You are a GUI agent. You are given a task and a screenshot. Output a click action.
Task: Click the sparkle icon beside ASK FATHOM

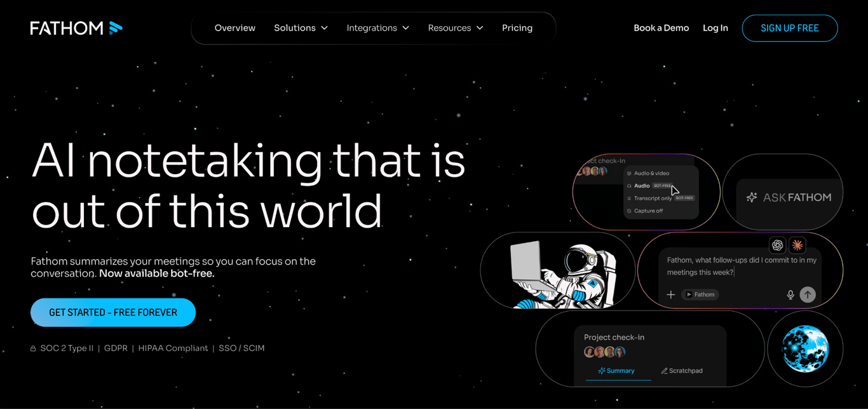point(752,197)
